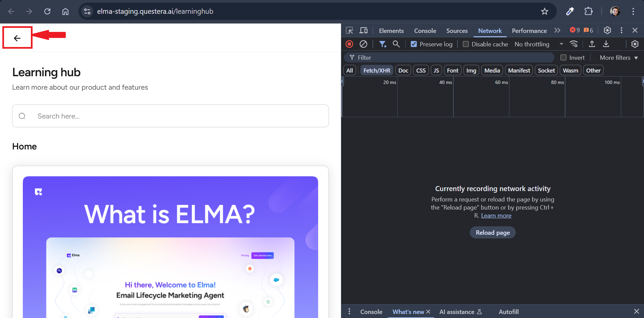644x318 pixels.
Task: Toggle the Font filter
Action: pyautogui.click(x=452, y=71)
